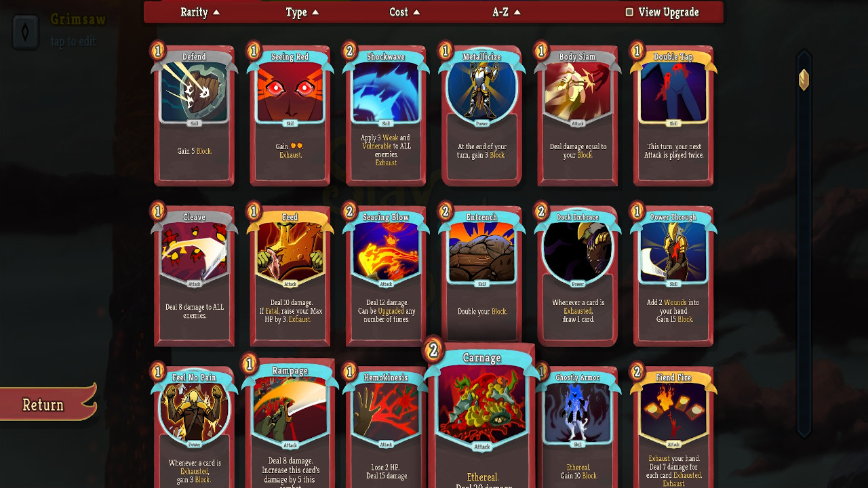Viewport: 868px width, 488px height.
Task: Select the Fiend Fire card
Action: [x=673, y=426]
